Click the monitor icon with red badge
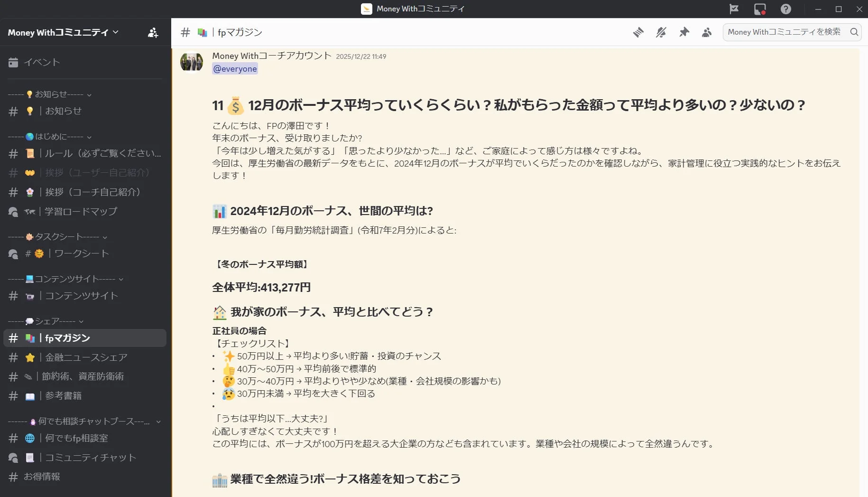The image size is (868, 497). 759,9
